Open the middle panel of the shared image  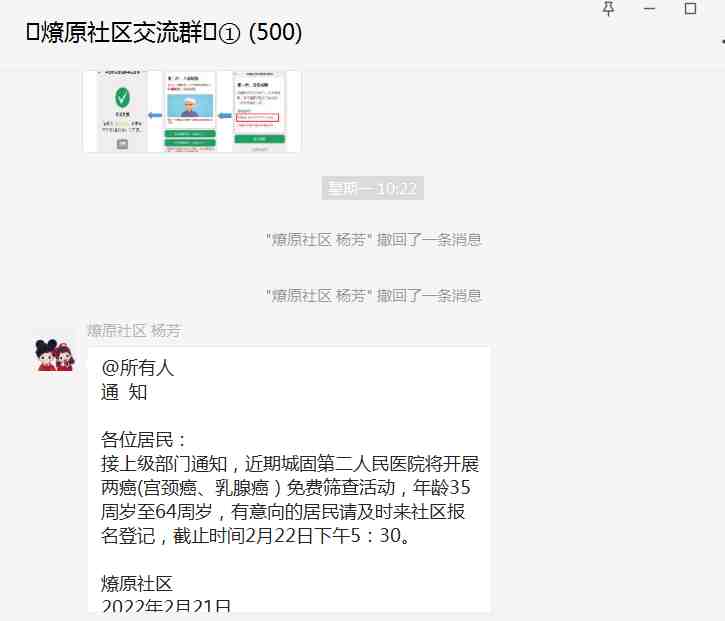tap(190, 112)
